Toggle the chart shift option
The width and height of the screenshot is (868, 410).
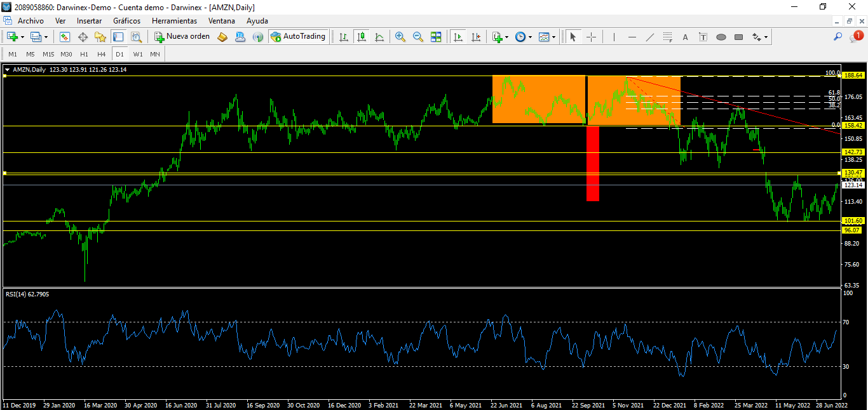point(476,37)
